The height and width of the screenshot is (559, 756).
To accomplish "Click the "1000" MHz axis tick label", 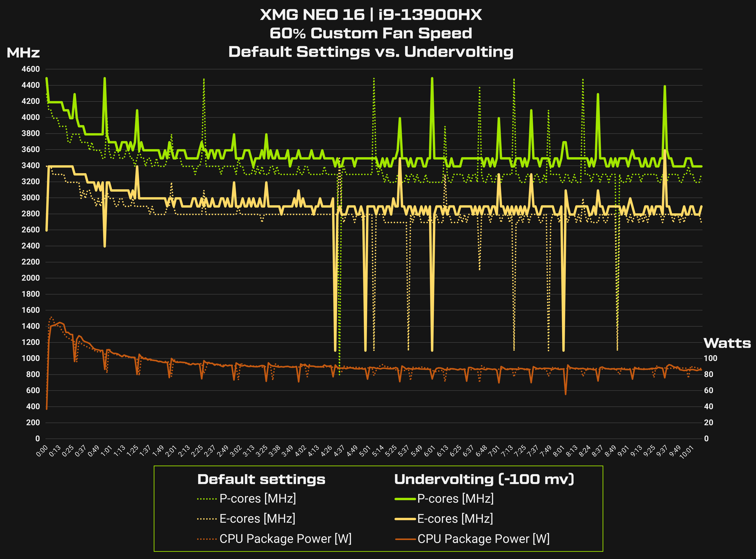I will (x=31, y=358).
